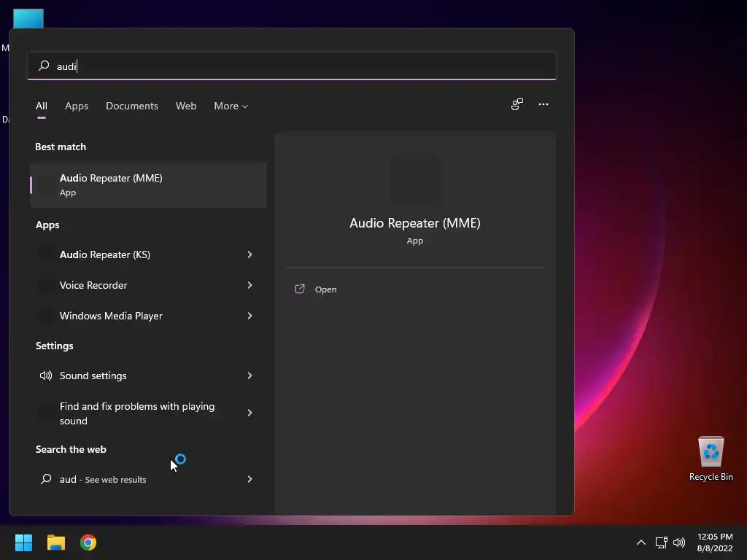Open Audio Repeater (MME) best match

tap(148, 184)
